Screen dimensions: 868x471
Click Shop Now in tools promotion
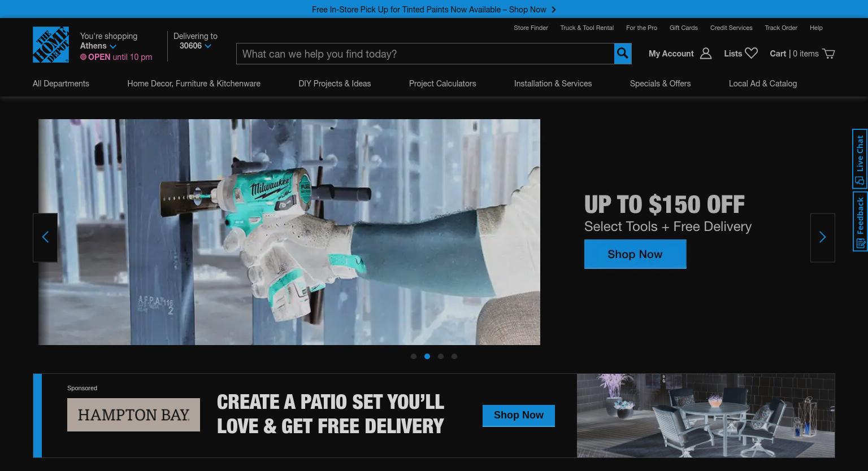click(x=635, y=254)
